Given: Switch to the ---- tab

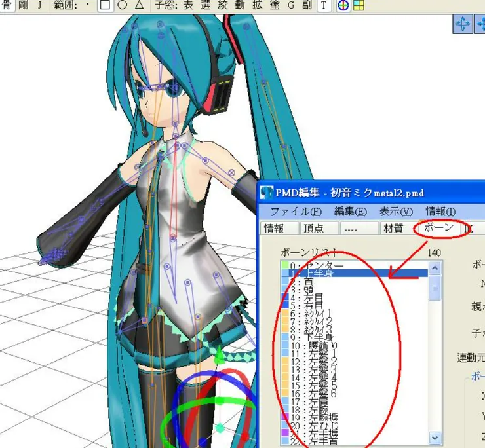Looking at the screenshot, I should click(359, 229).
